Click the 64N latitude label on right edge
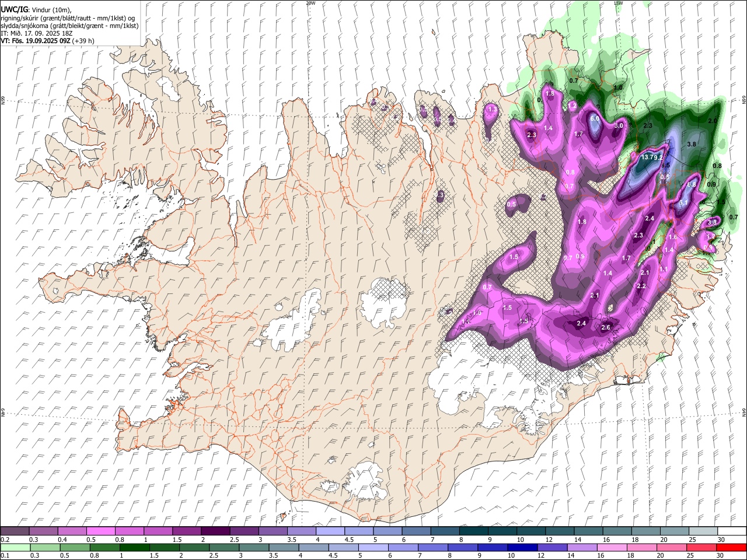 (x=744, y=412)
